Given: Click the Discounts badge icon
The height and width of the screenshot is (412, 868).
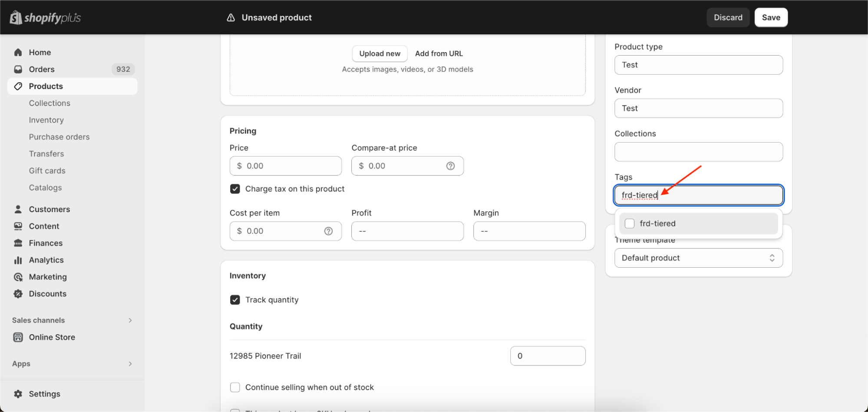Looking at the screenshot, I should coord(18,294).
